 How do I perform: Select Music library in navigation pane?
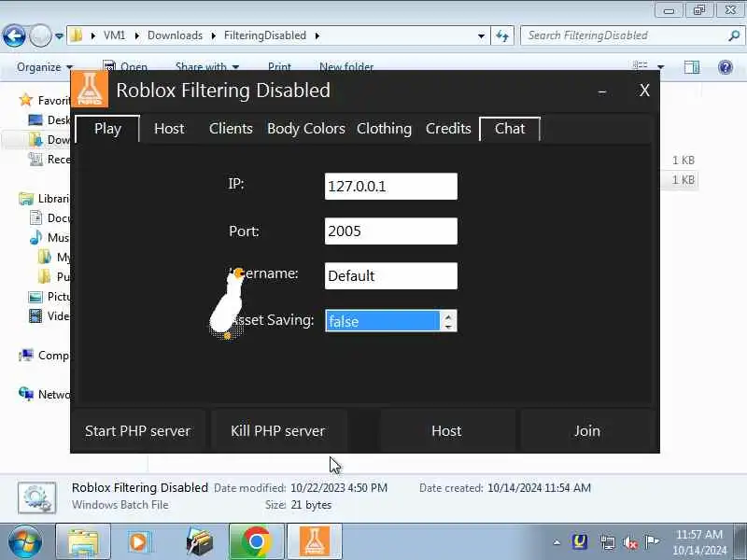pyautogui.click(x=49, y=237)
